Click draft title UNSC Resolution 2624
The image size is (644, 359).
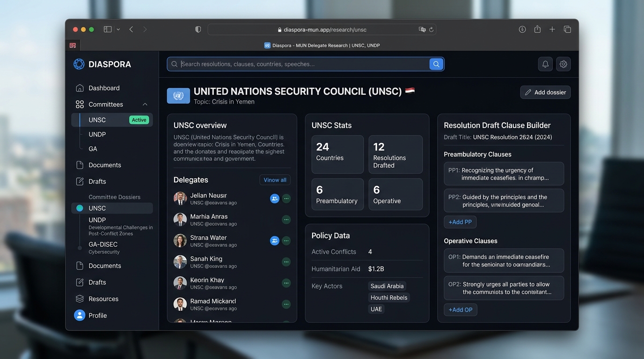(512, 137)
